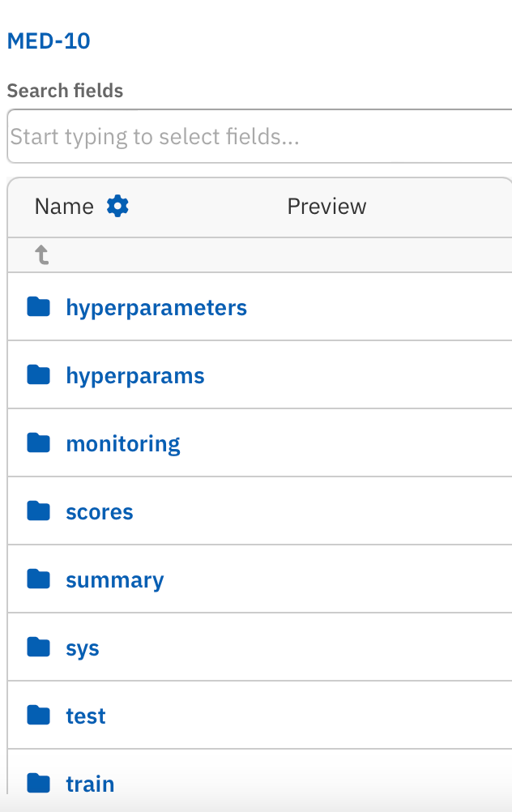Open the MED-10 run link
512x812 pixels.
point(49,41)
